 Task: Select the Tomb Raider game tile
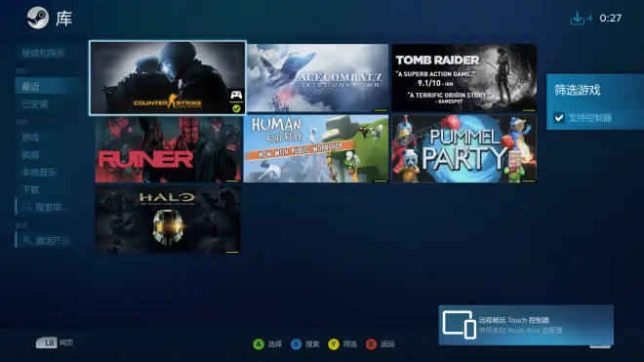pyautogui.click(x=464, y=78)
